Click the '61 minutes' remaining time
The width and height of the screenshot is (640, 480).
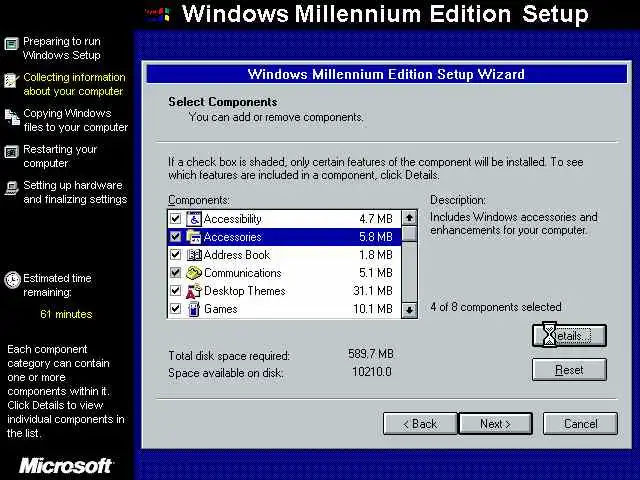tap(66, 314)
